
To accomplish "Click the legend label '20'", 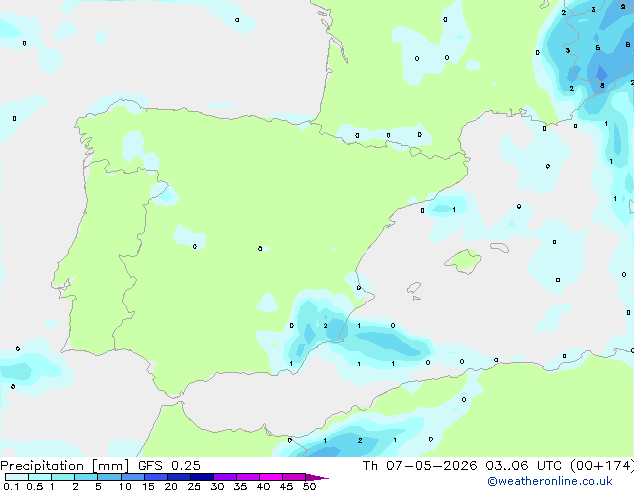I will pos(171,486).
